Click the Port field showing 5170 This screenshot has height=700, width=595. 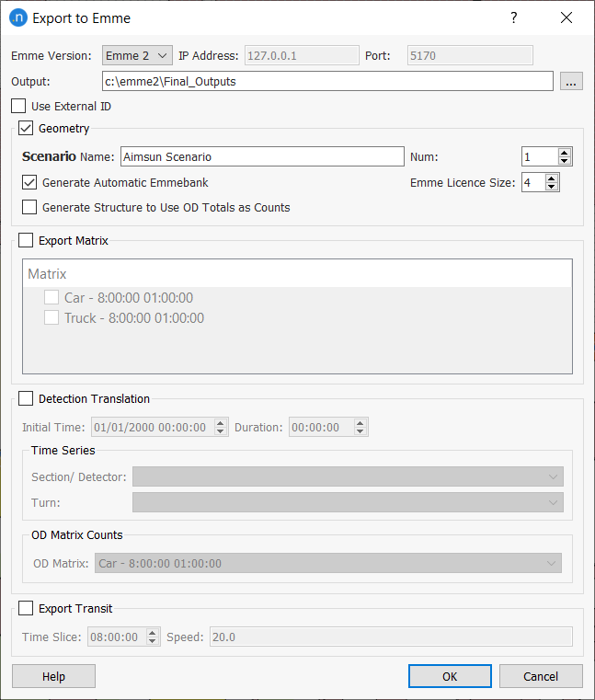pyautogui.click(x=470, y=56)
